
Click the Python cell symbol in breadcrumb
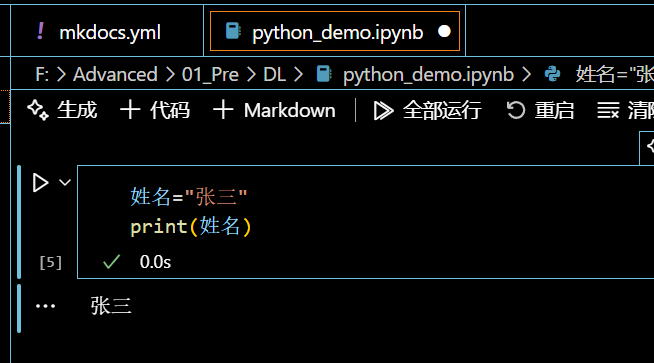coord(552,74)
